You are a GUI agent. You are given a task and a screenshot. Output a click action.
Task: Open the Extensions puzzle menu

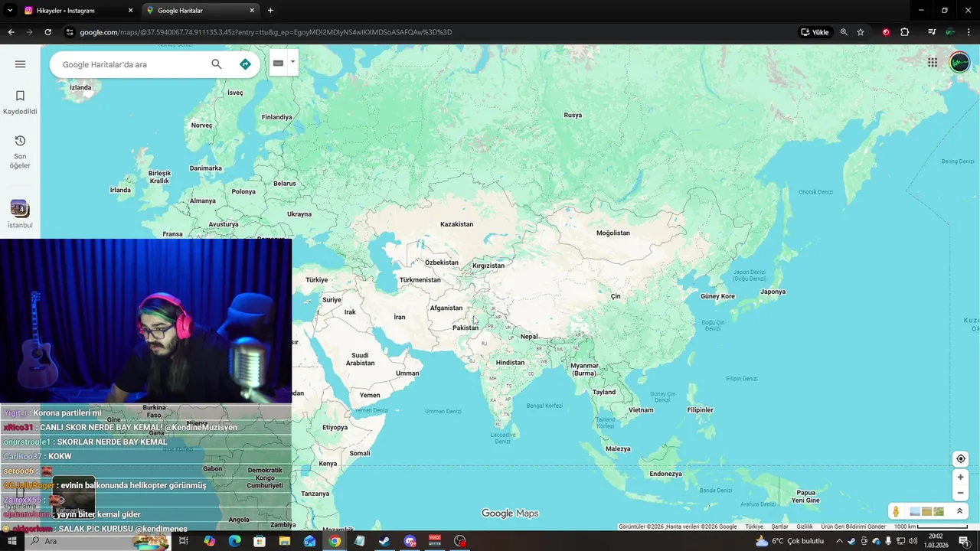(905, 32)
